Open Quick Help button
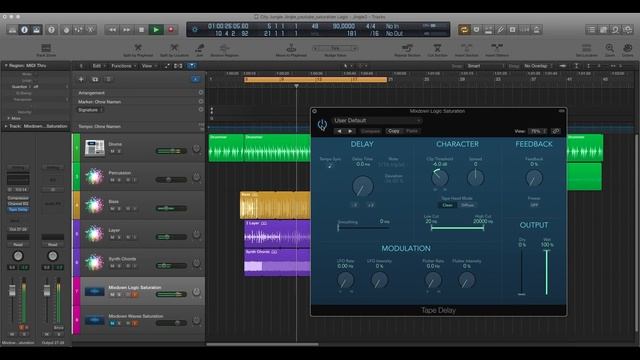Viewport: 640px width, 360px height. pyautogui.click(x=51, y=30)
